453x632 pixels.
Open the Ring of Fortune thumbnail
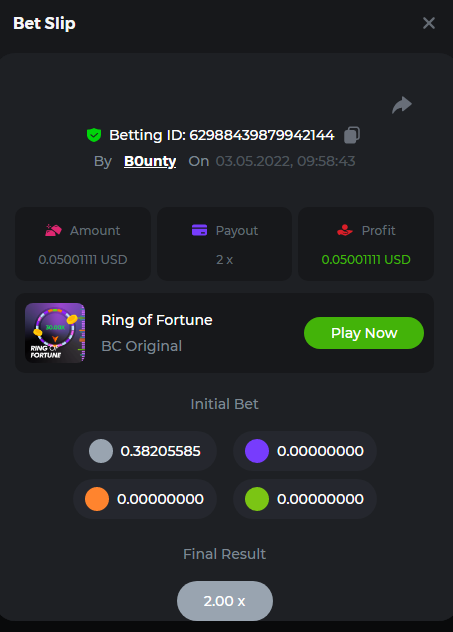click(55, 333)
